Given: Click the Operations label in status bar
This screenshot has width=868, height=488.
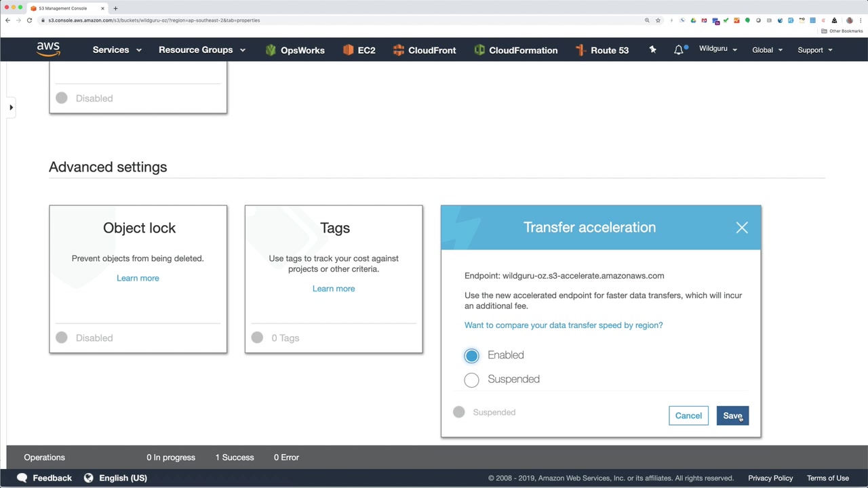Looking at the screenshot, I should pos(45,457).
